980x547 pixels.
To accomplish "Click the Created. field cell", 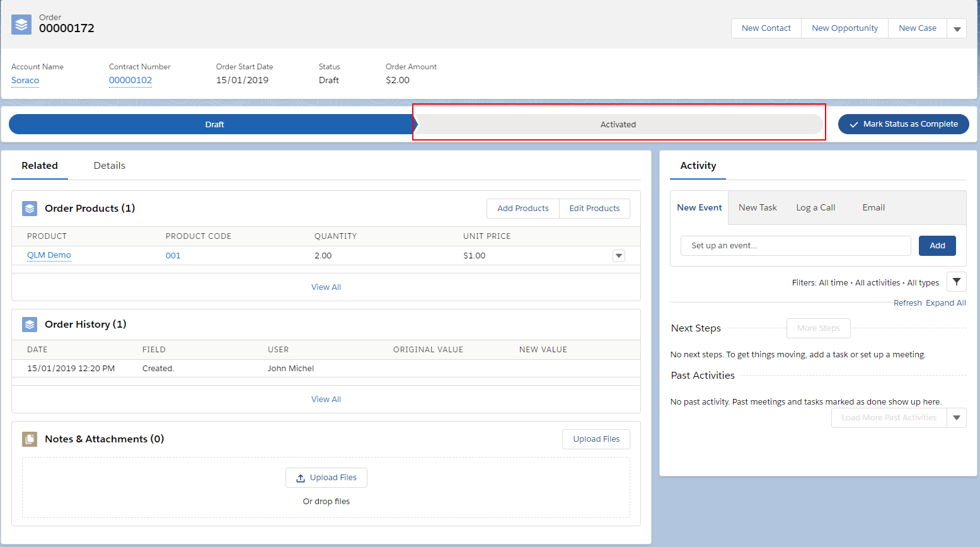I will pyautogui.click(x=158, y=369).
